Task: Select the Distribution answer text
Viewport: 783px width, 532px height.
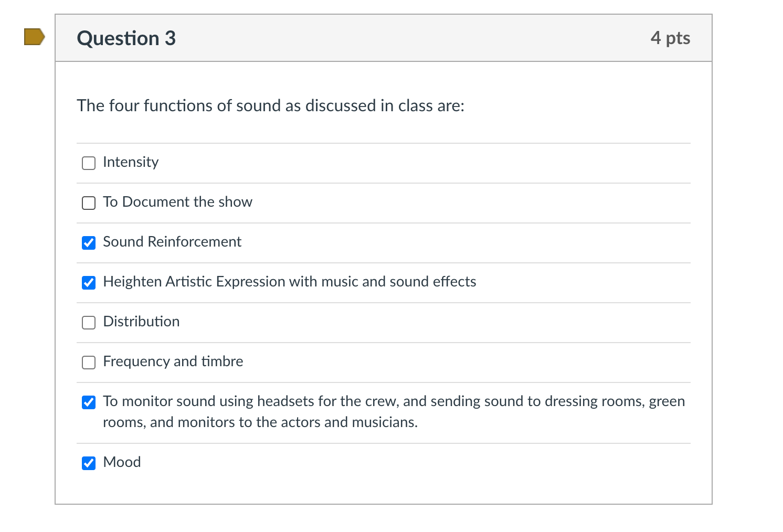Action: [x=141, y=322]
